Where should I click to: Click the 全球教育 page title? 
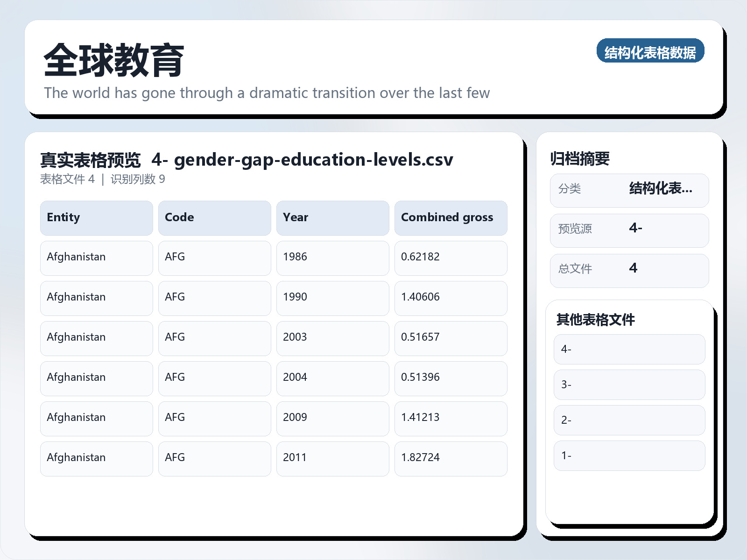pos(113,61)
